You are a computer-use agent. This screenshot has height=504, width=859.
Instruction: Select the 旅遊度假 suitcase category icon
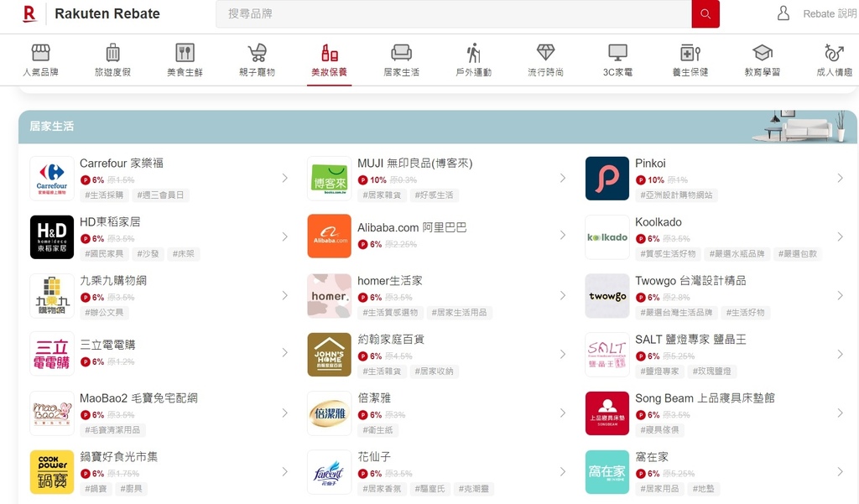coord(113,53)
